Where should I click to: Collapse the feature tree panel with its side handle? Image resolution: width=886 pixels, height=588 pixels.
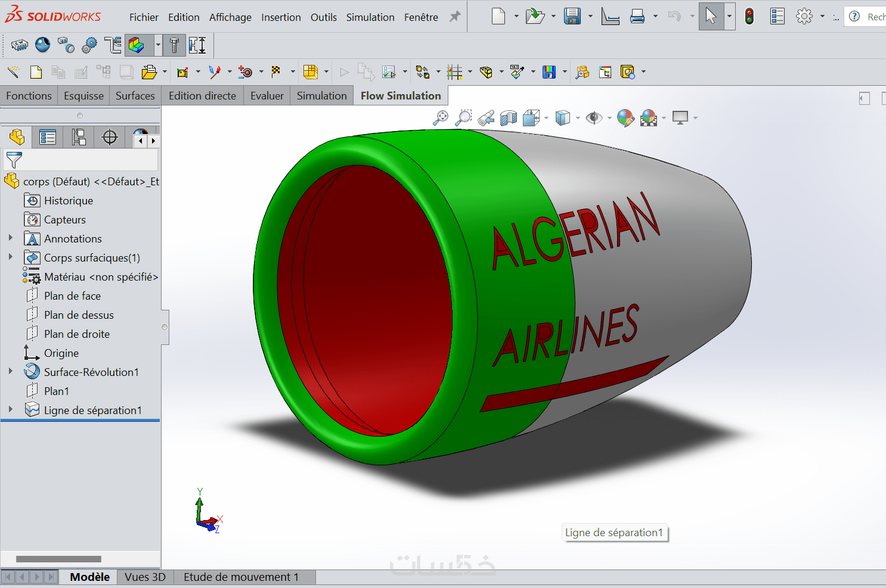tap(165, 327)
